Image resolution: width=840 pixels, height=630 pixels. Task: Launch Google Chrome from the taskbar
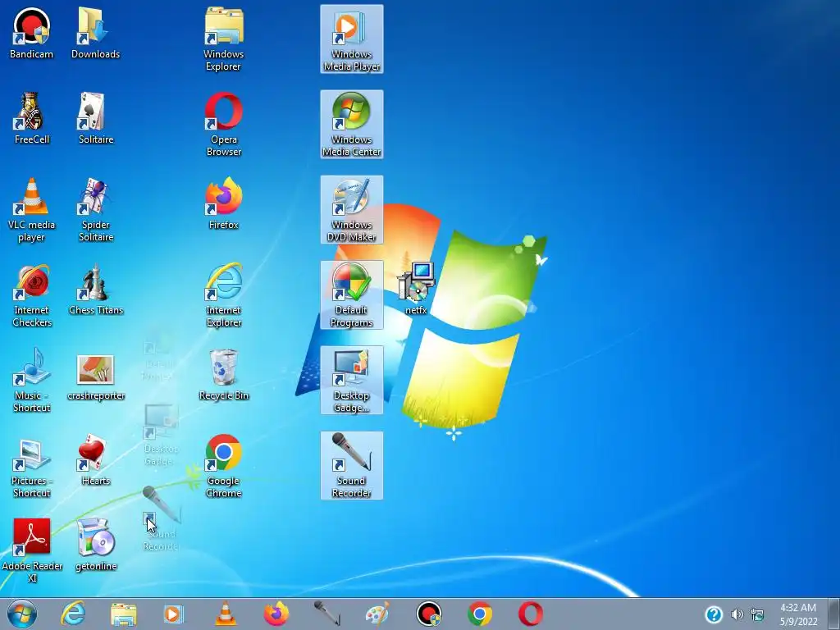tap(479, 614)
